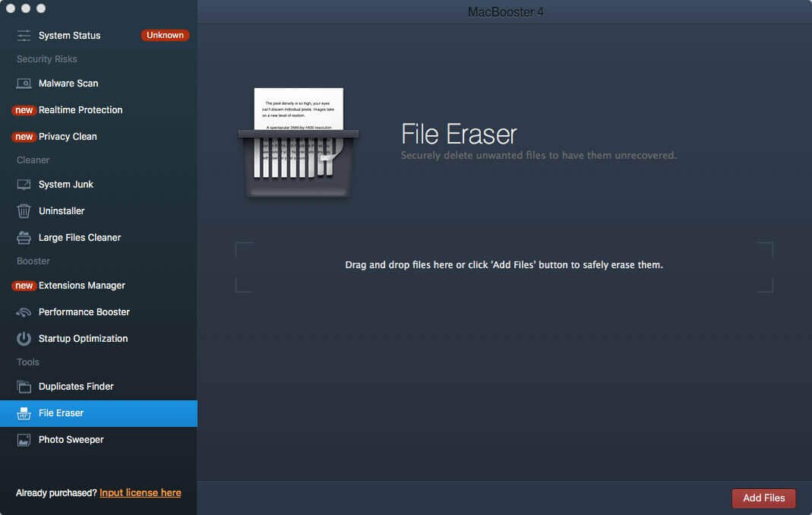Click the Security Risks section label
The height and width of the screenshot is (515, 812).
click(x=46, y=59)
